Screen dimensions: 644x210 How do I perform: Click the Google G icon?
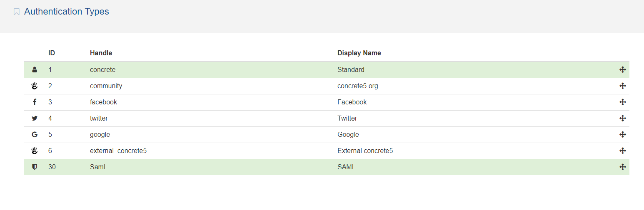click(x=35, y=135)
